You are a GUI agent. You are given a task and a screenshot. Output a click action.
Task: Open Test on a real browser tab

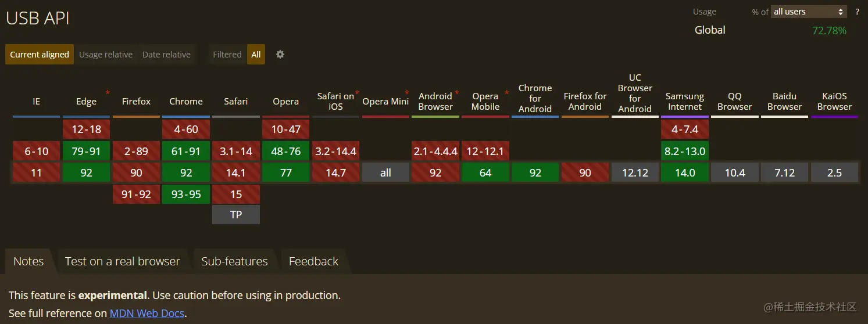(123, 261)
